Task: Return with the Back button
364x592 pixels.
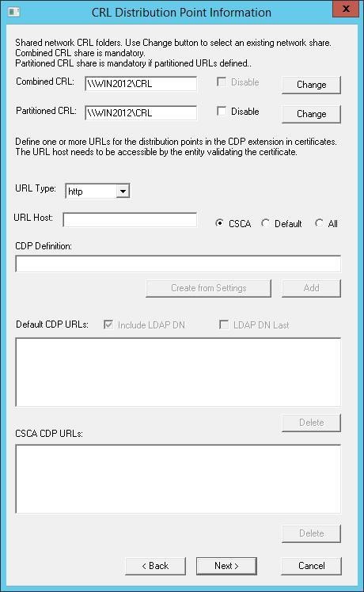Action: pos(155,566)
